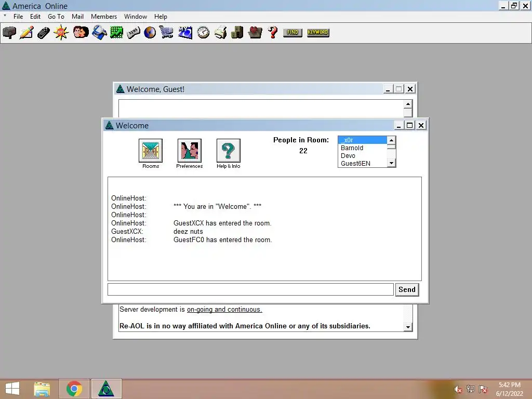Open the Windows Start button
The image size is (532, 399).
tap(12, 389)
